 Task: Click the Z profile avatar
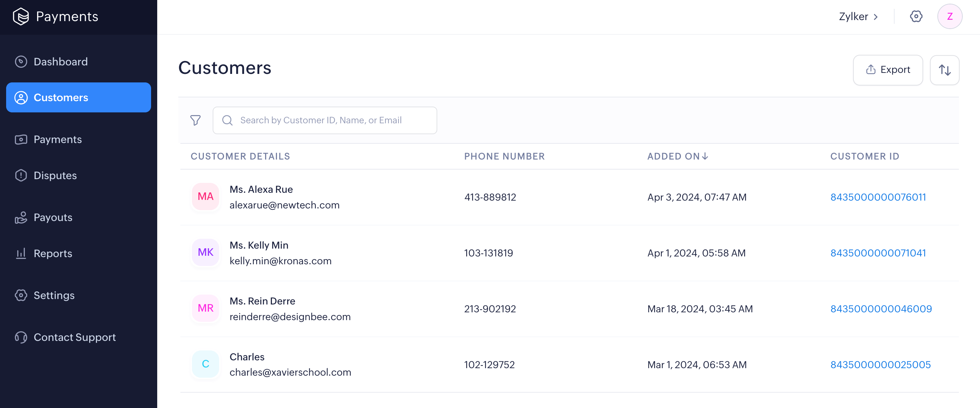tap(950, 16)
